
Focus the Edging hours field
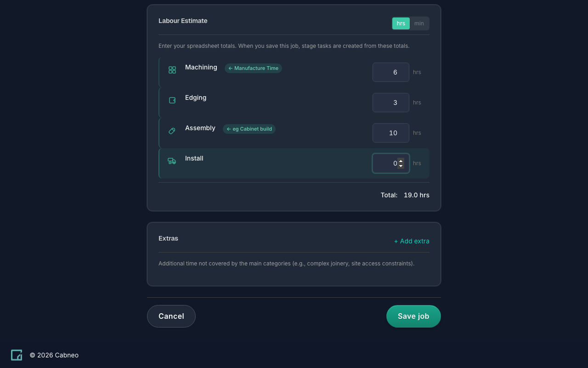pyautogui.click(x=390, y=103)
